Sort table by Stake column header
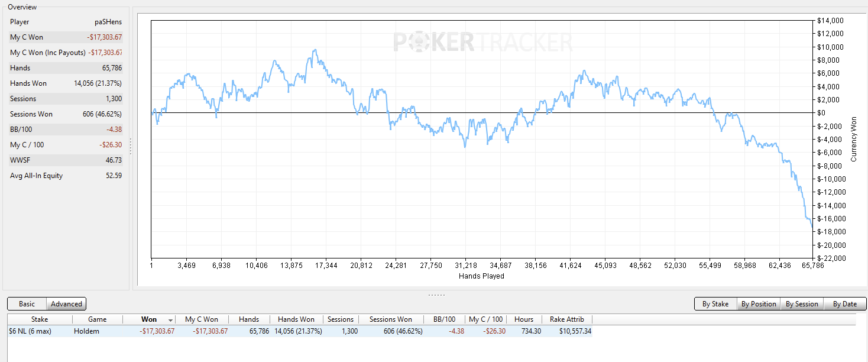Screen dimensions: 868x362 (x=40, y=319)
